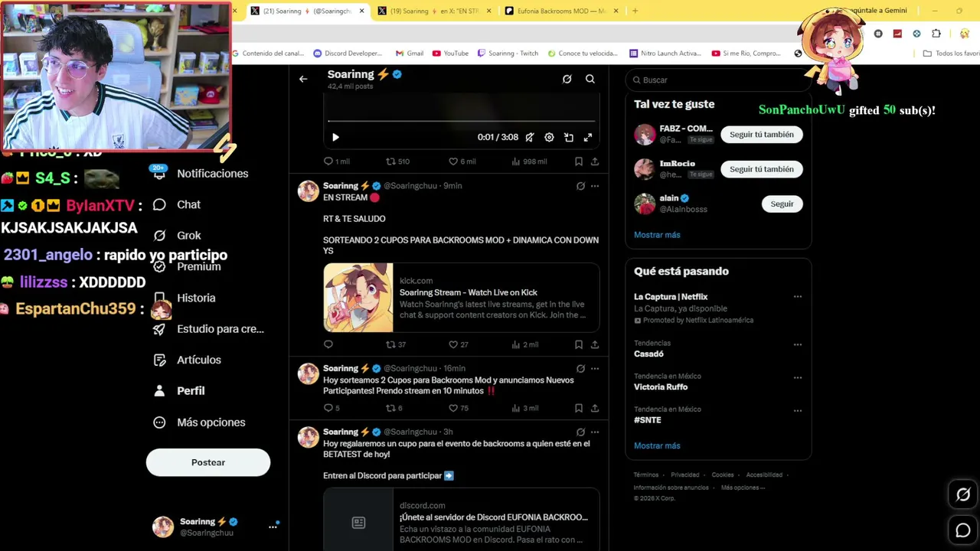Play the video in the top post
Viewport: 980px width, 551px height.
tap(335, 138)
